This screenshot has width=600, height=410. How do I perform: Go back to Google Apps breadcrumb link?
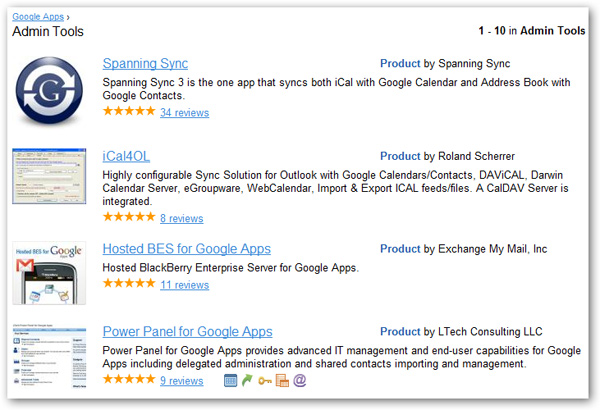click(38, 17)
